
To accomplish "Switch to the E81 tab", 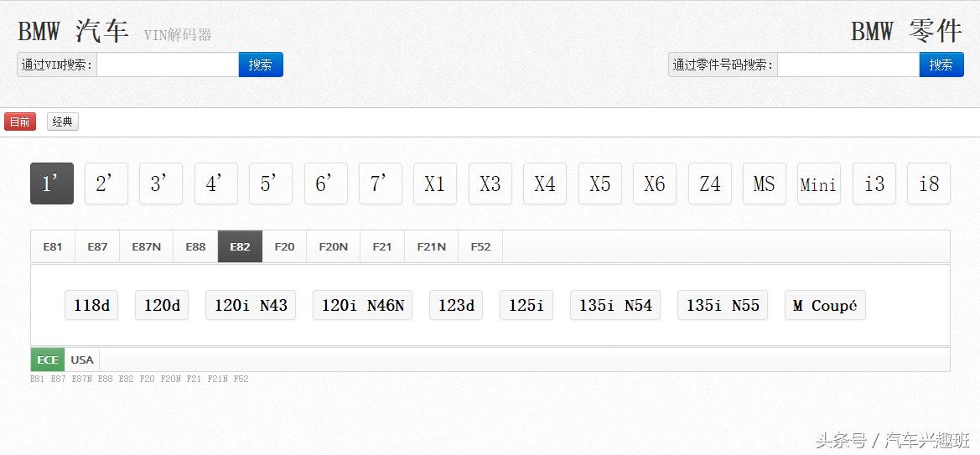I will coord(53,247).
